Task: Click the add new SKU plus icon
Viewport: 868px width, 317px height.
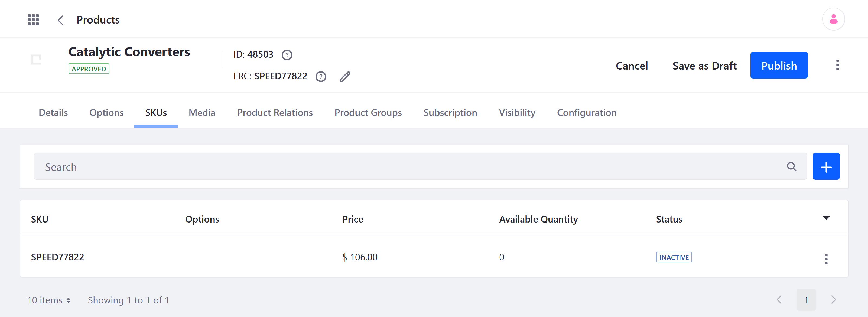Action: click(x=827, y=166)
